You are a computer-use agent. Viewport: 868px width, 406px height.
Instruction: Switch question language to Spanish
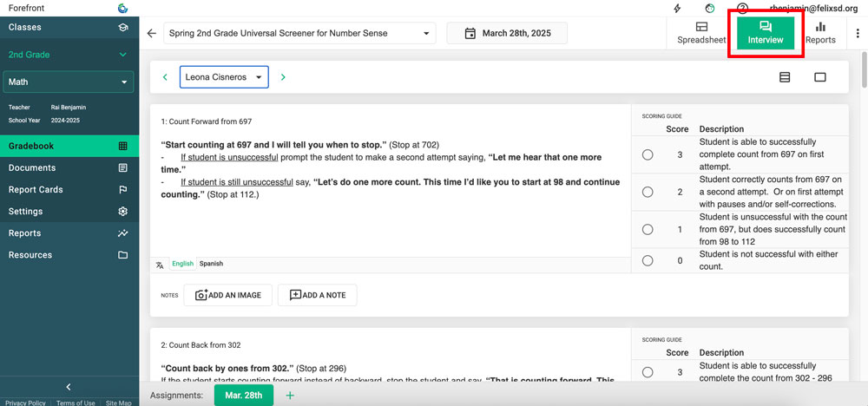click(x=211, y=264)
